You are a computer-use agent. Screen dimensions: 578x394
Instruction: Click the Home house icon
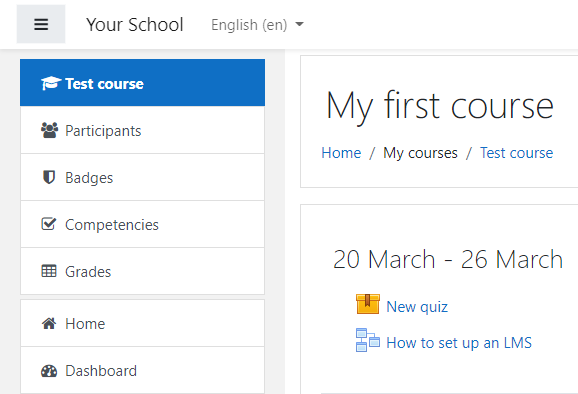point(49,324)
